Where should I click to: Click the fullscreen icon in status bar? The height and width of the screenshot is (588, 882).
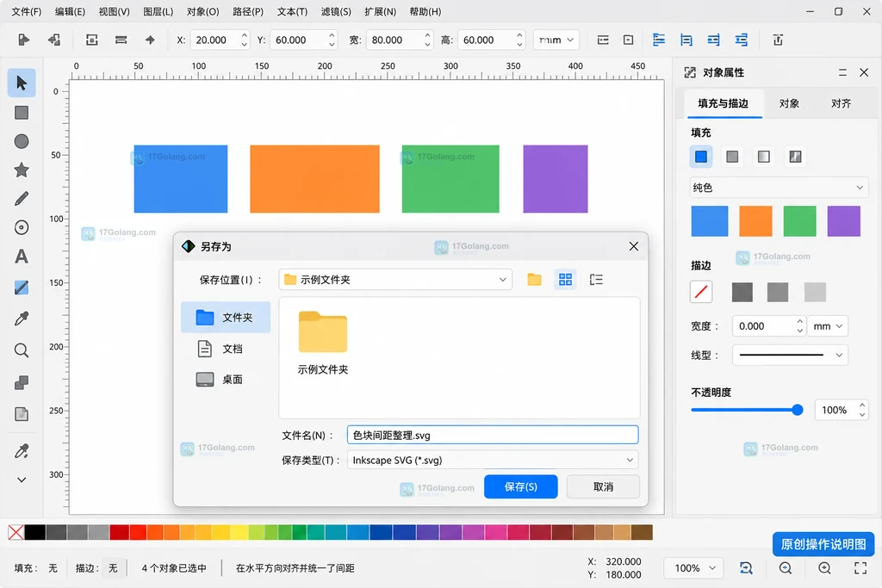(860, 567)
